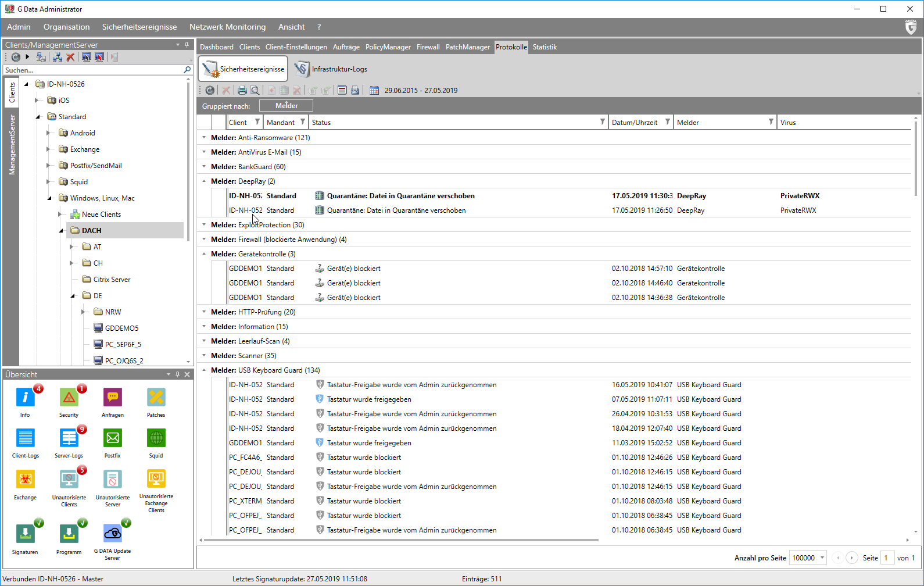Open print preview magnifier icon
Image resolution: width=924 pixels, height=586 pixels.
click(x=255, y=90)
